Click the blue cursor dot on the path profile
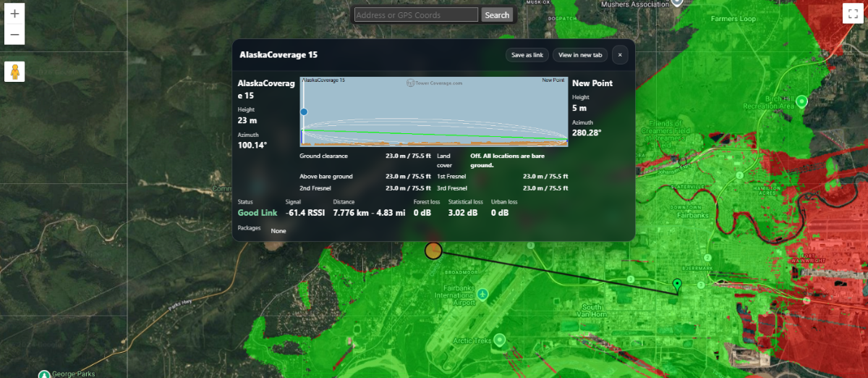Screen dimensions: 868x378 point(304,112)
